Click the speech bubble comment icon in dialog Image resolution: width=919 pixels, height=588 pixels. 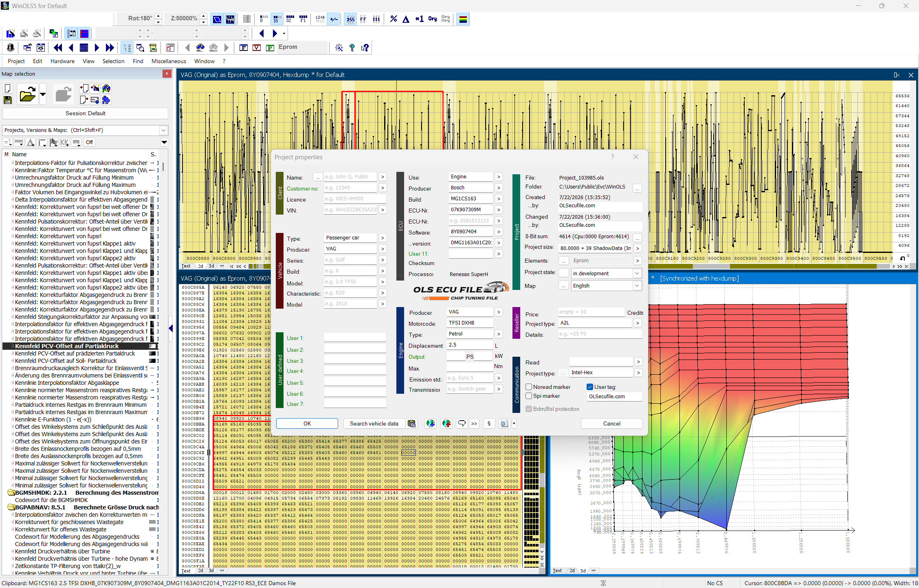click(x=462, y=423)
